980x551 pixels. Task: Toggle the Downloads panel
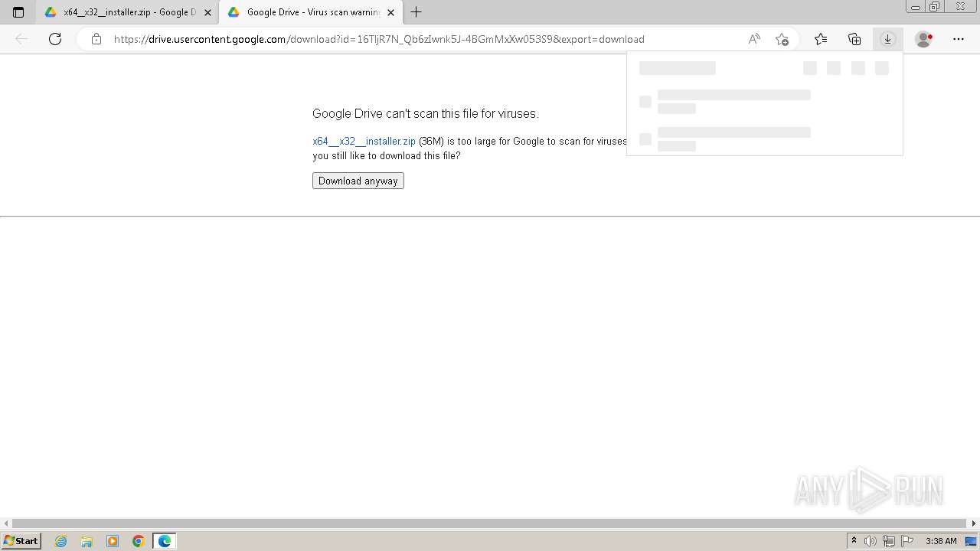click(887, 39)
